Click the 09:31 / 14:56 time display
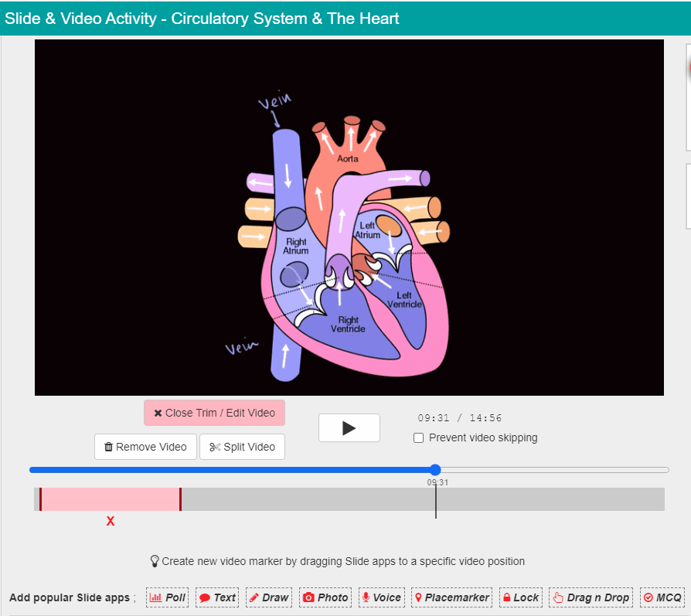 pyautogui.click(x=460, y=417)
